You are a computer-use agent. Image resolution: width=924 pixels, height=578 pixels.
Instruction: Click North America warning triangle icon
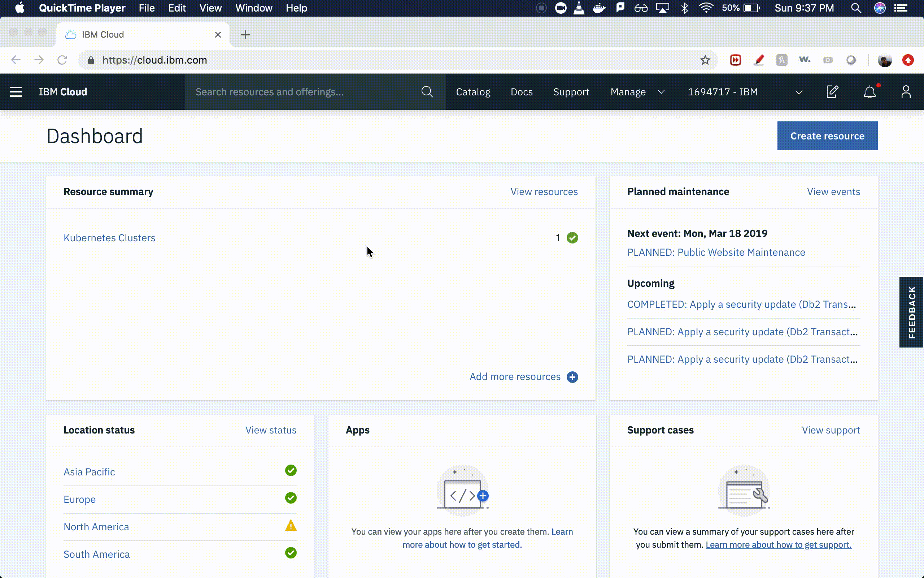pos(291,526)
